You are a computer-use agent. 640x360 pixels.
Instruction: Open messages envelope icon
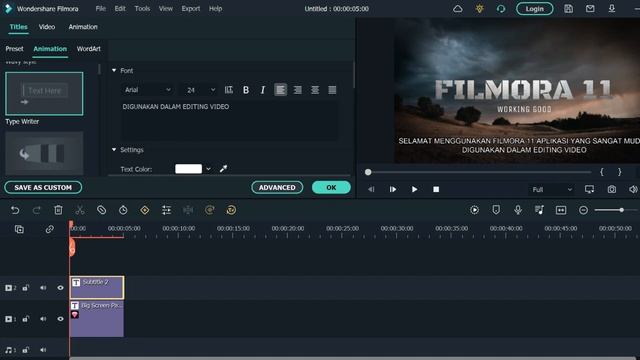pos(590,9)
